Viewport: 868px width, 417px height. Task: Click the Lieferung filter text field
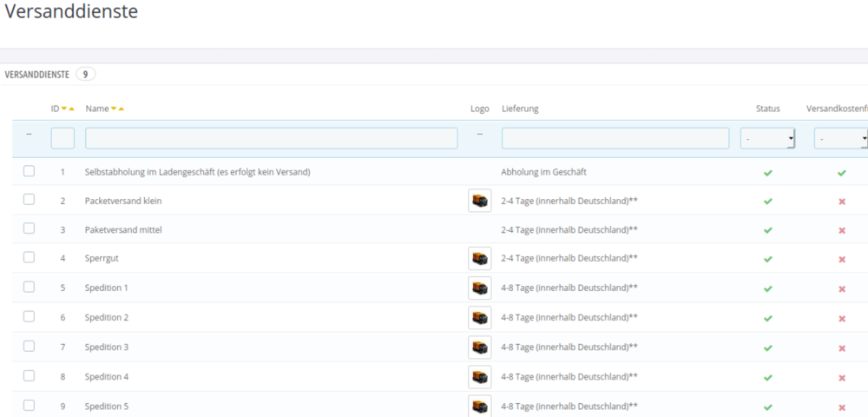[615, 138]
